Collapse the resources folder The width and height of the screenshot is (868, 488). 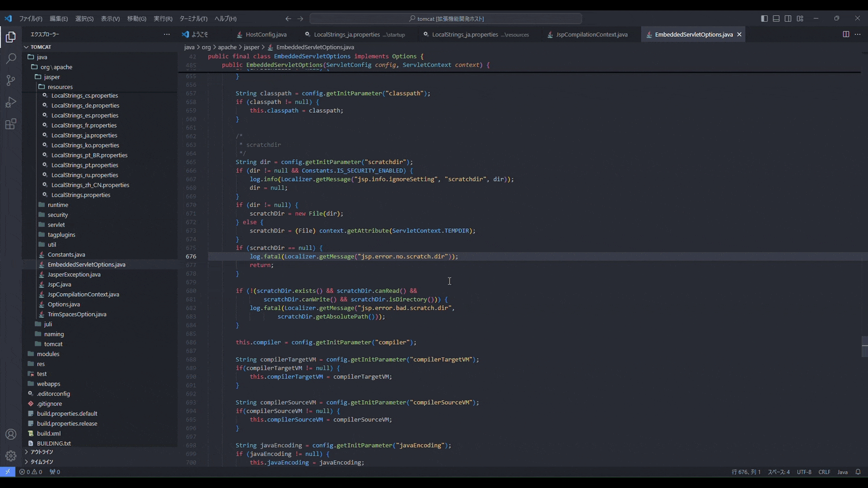[x=60, y=86]
